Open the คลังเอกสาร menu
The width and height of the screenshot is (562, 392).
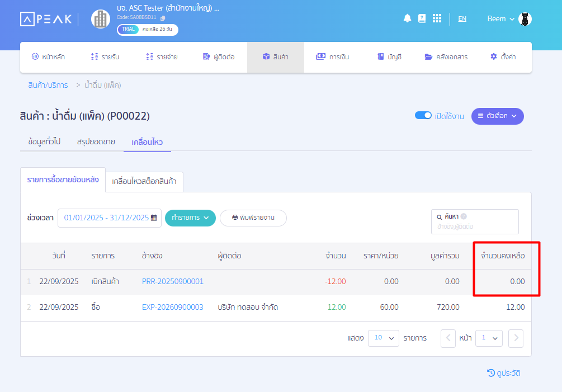(446, 57)
